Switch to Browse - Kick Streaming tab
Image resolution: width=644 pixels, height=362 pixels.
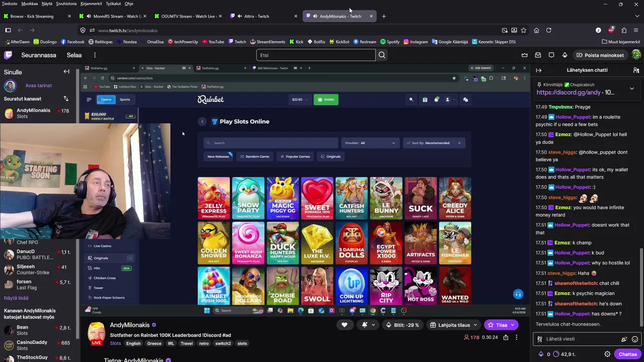38,16
